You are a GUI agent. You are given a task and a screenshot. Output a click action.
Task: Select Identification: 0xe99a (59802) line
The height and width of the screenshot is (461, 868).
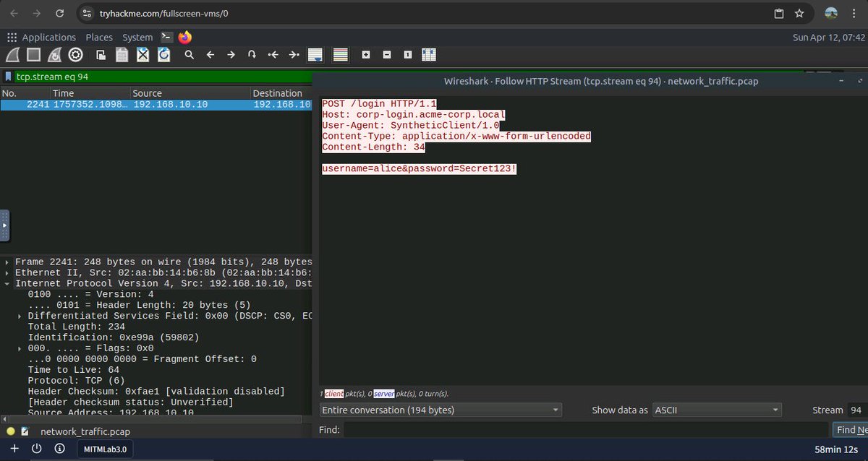113,337
